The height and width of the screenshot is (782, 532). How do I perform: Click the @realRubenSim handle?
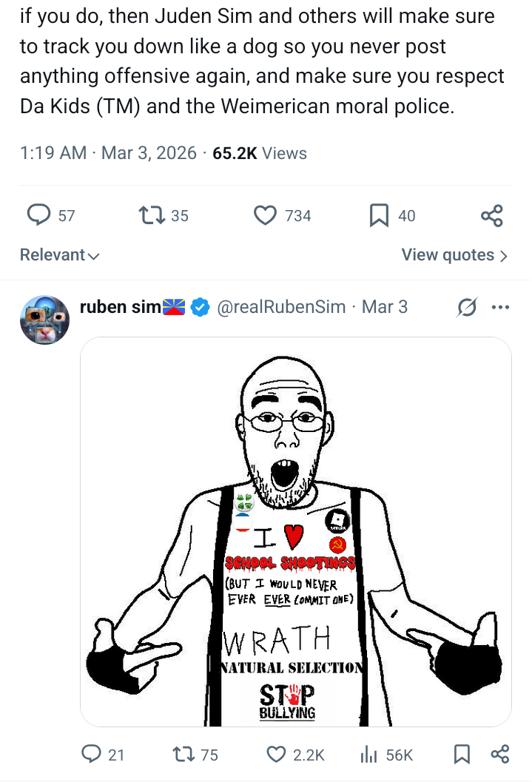(x=281, y=306)
